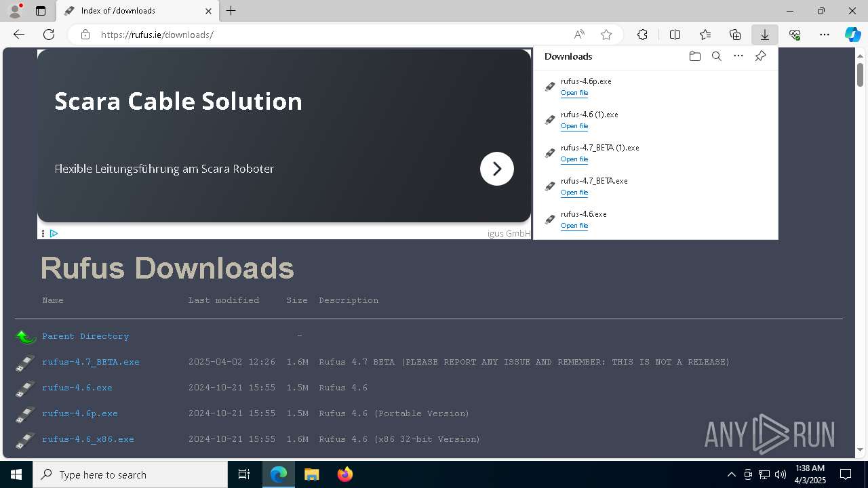Open Edge Settings and more menu

825,35
